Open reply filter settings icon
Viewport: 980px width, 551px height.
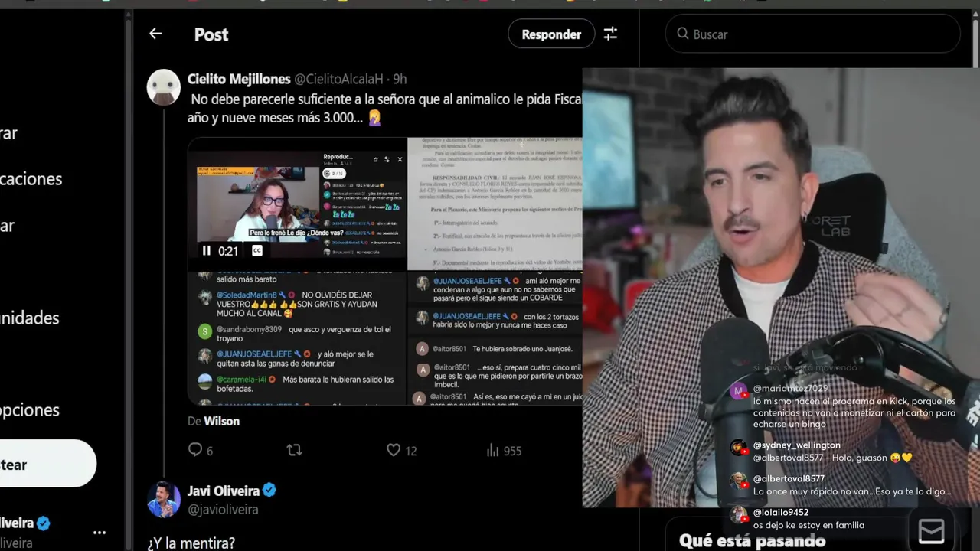coord(610,34)
